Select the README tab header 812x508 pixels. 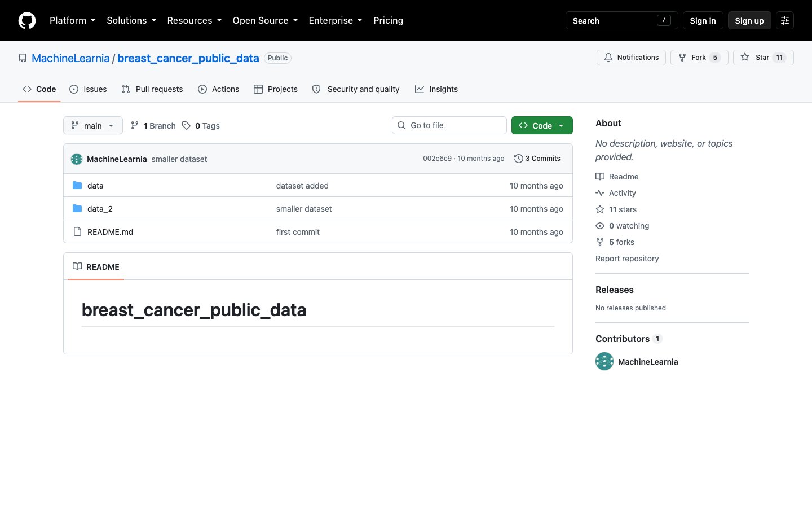[x=96, y=266]
